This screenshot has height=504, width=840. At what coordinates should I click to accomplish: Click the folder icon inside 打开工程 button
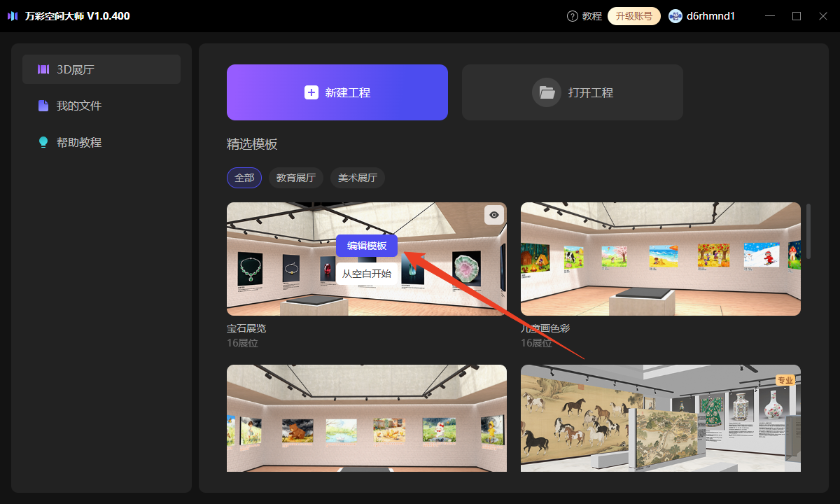[x=547, y=92]
